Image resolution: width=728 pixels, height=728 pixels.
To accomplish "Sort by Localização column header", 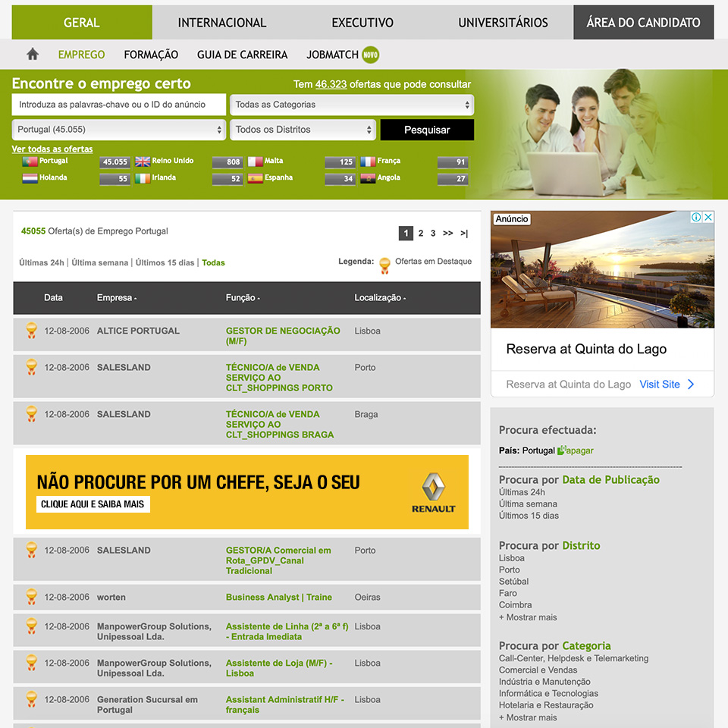I will pyautogui.click(x=380, y=297).
